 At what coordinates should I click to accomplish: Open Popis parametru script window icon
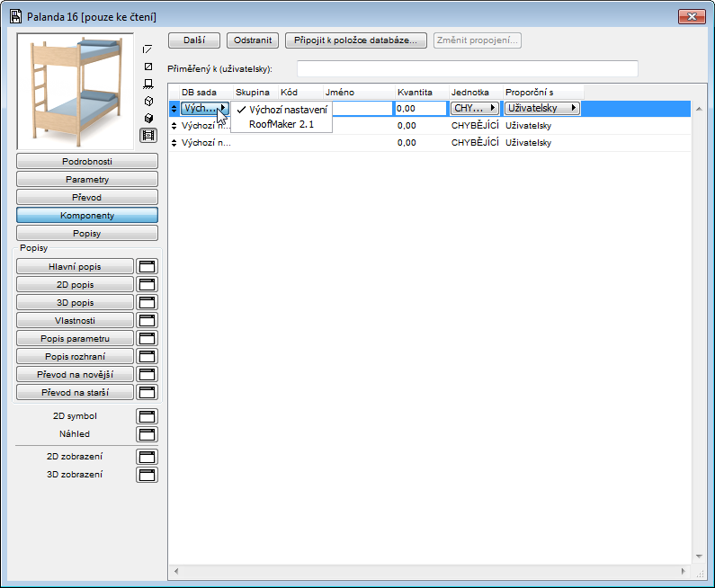(147, 339)
